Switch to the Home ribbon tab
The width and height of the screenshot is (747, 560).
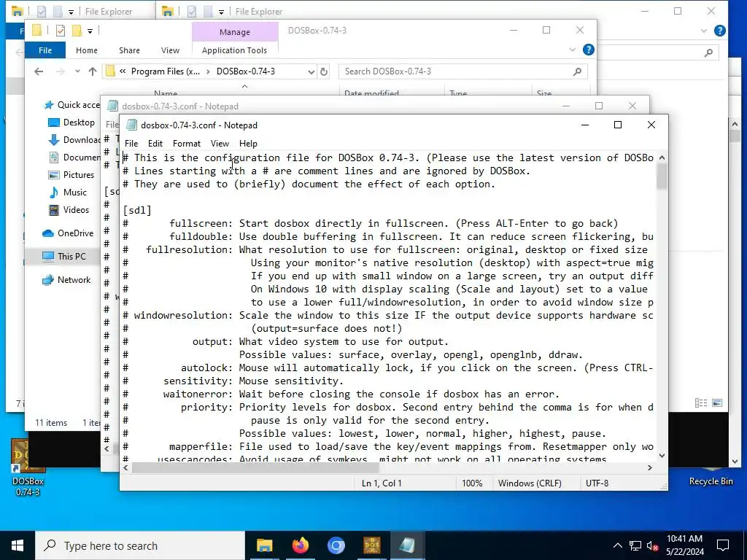[86, 50]
